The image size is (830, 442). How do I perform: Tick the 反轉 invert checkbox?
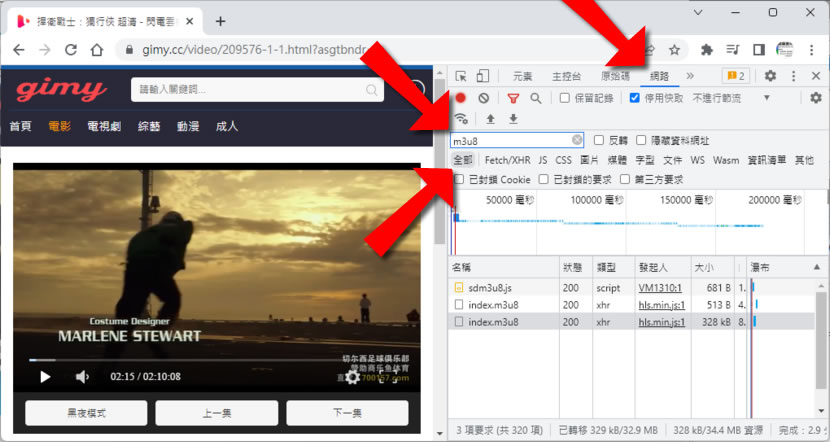[x=599, y=140]
